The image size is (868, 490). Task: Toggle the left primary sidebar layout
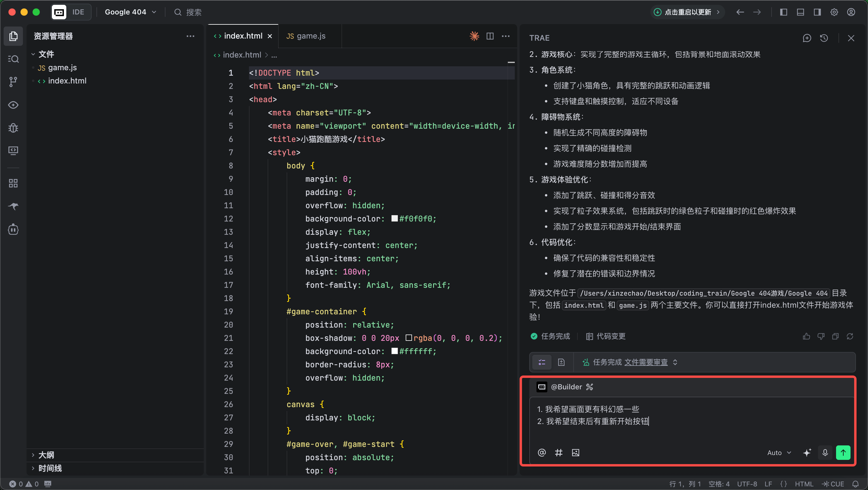pos(783,12)
